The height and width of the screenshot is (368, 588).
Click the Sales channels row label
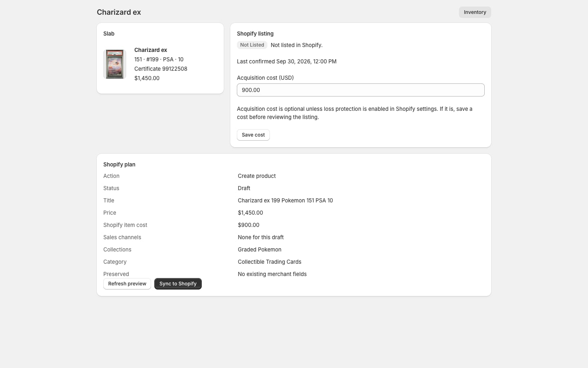click(x=122, y=237)
